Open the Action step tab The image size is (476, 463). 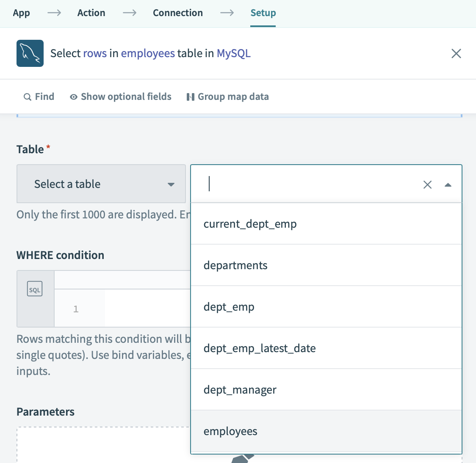click(91, 13)
